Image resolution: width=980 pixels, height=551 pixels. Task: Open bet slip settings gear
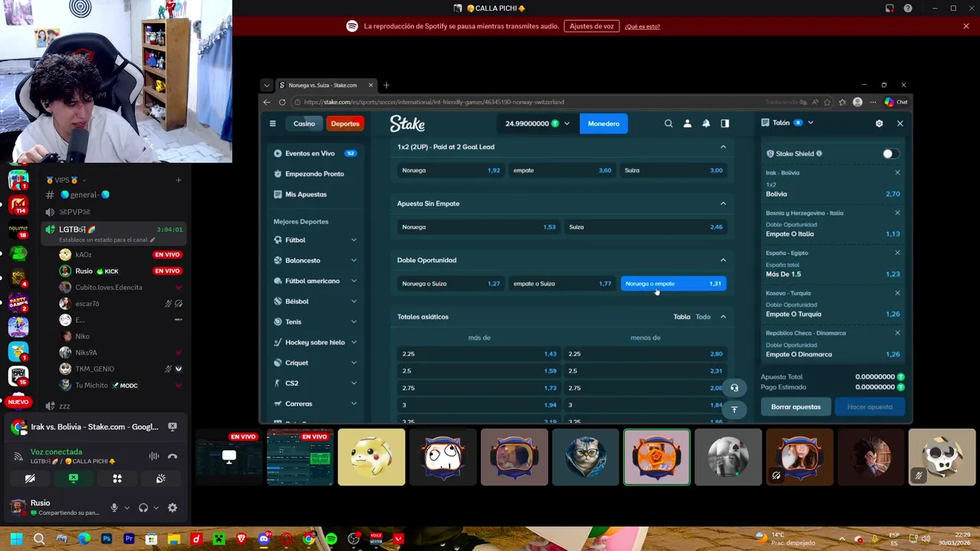[879, 123]
